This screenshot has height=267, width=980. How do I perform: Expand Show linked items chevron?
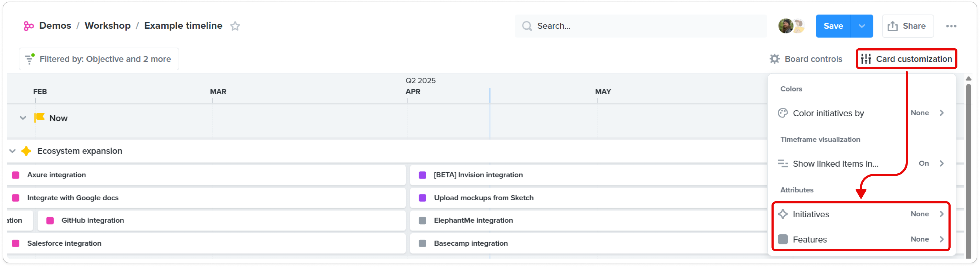[x=942, y=163]
